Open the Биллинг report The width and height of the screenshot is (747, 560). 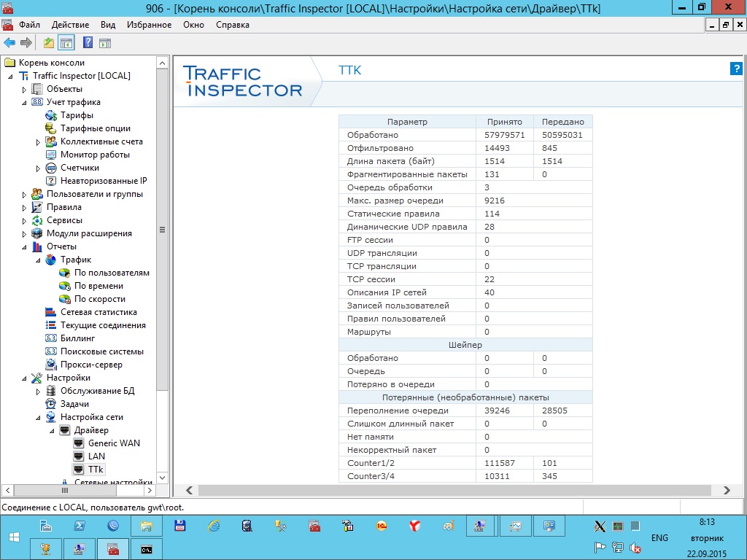(77, 338)
